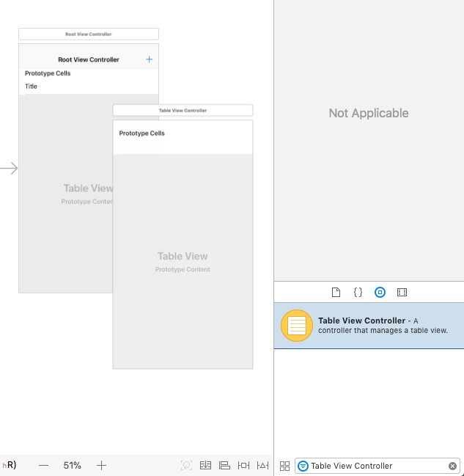Open the Embed In Stack menu
The height and width of the screenshot is (476, 464).
click(x=205, y=466)
